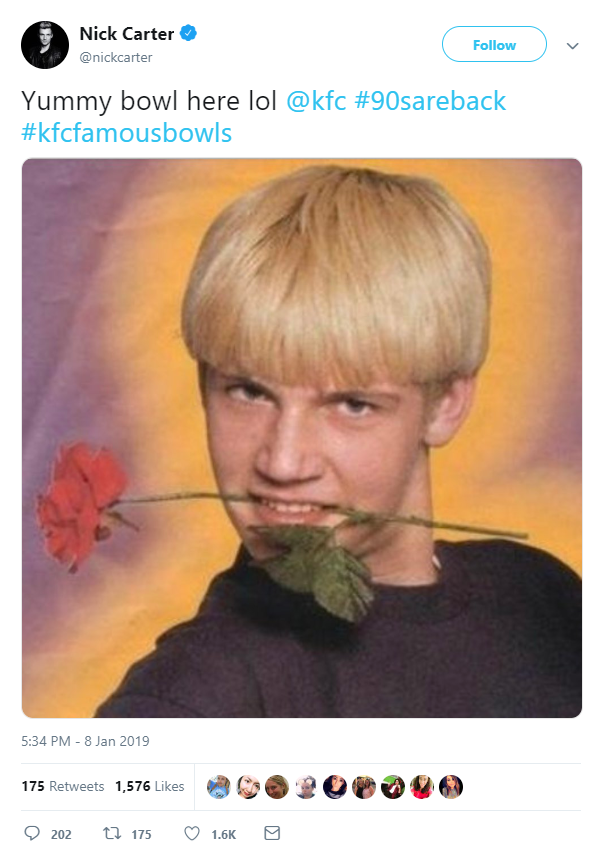Open the fifth liker's dark avatar

tap(335, 787)
